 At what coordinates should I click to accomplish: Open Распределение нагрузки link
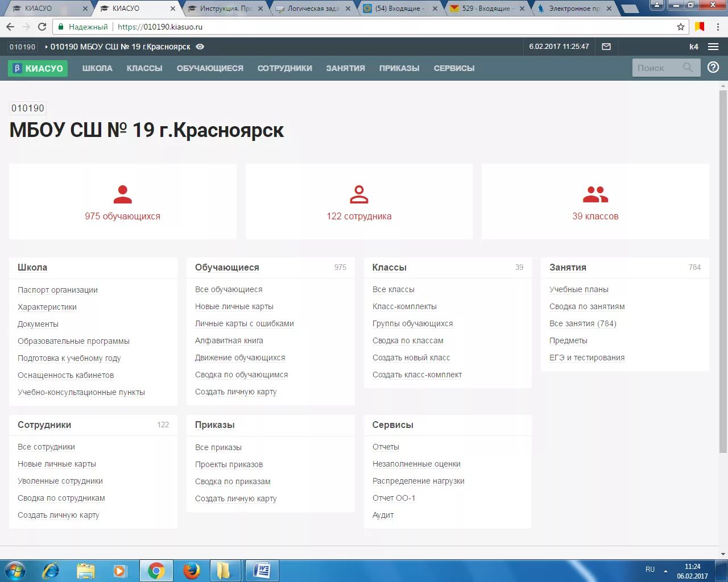tap(419, 481)
